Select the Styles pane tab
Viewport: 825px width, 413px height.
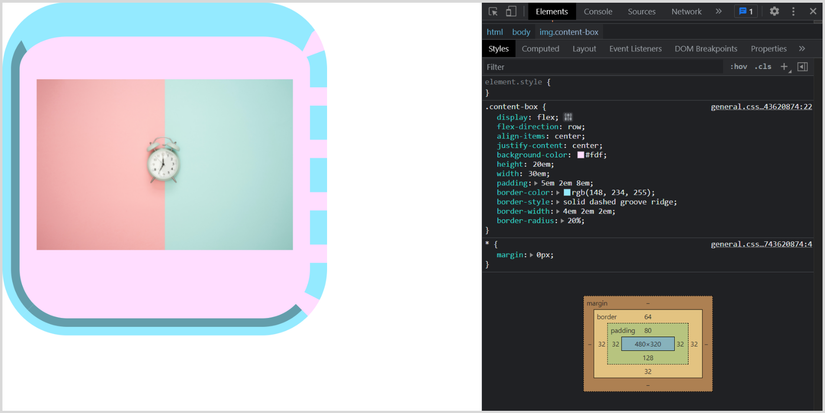tap(498, 48)
